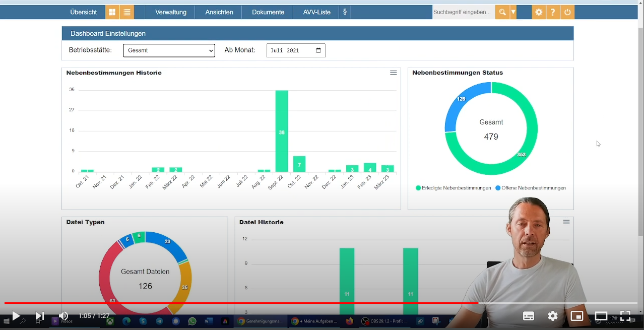This screenshot has width=644, height=330.
Task: Expand the Betriebsstätte Gesamt dropdown
Action: [x=169, y=50]
